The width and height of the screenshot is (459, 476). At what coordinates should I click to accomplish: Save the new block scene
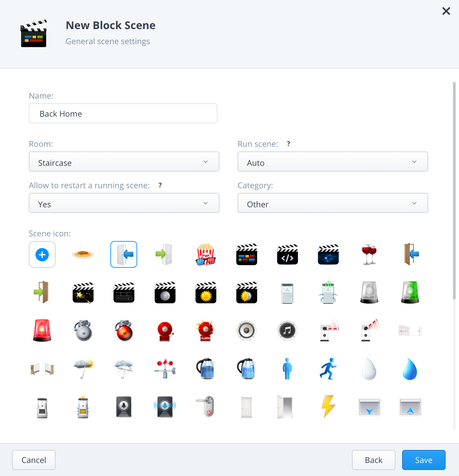[x=424, y=460]
